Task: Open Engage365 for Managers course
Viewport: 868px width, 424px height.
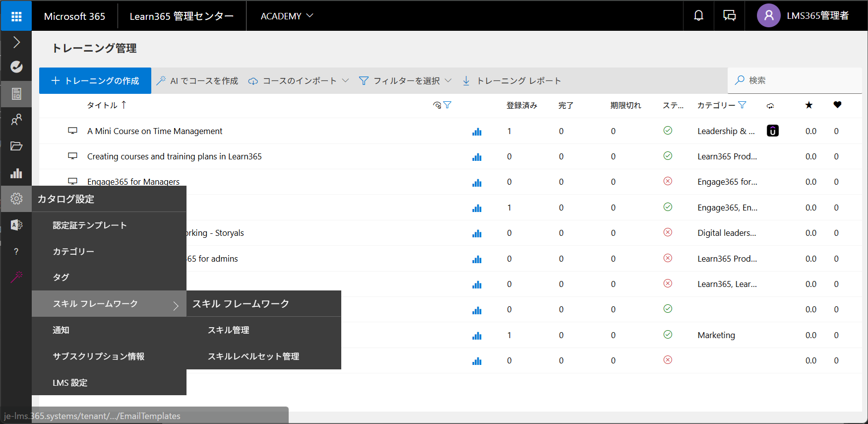Action: pos(133,182)
